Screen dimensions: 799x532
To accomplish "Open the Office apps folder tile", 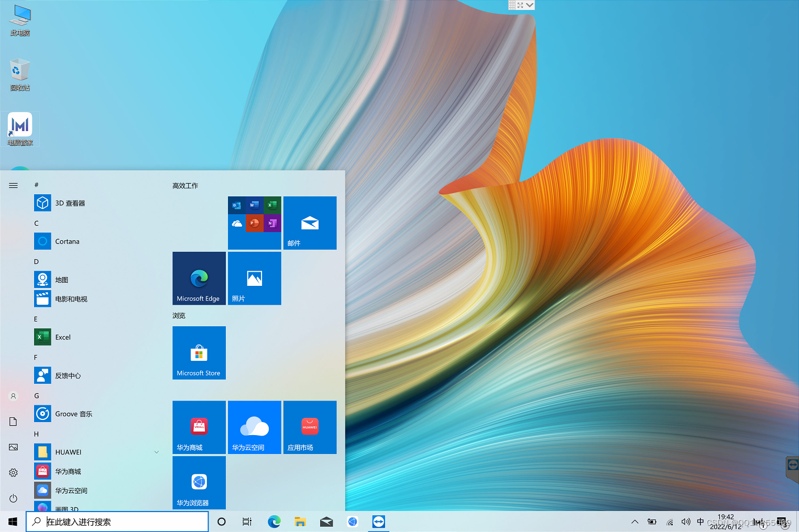I will (x=255, y=223).
